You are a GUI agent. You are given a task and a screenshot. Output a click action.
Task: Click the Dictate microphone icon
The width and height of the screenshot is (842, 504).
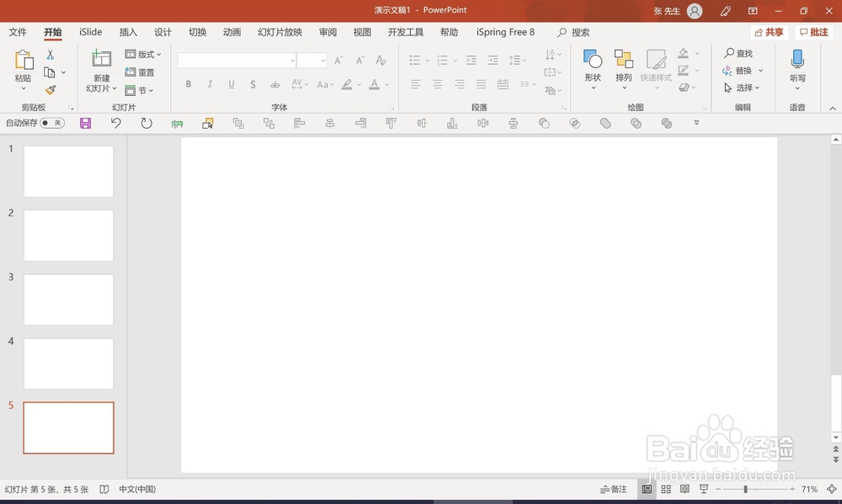point(797,59)
